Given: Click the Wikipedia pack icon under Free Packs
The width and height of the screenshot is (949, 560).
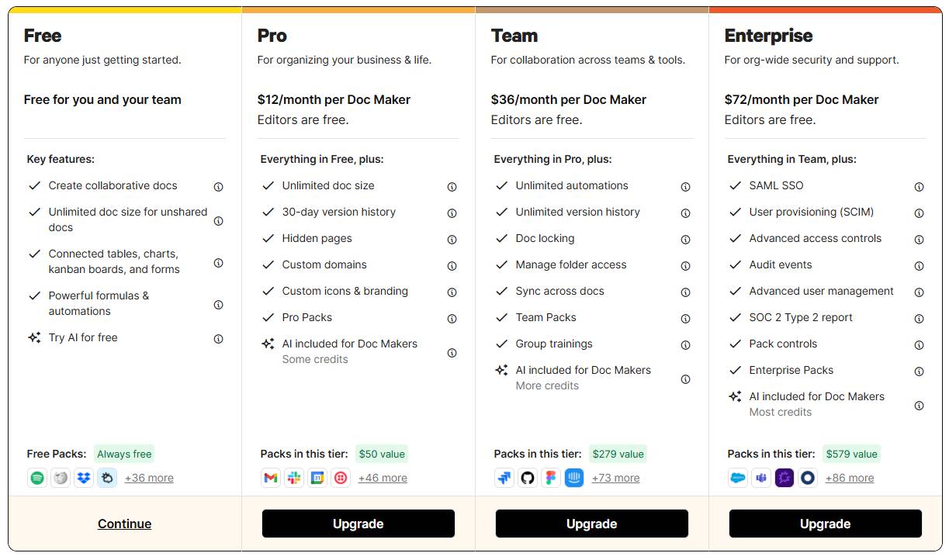Looking at the screenshot, I should click(x=60, y=478).
